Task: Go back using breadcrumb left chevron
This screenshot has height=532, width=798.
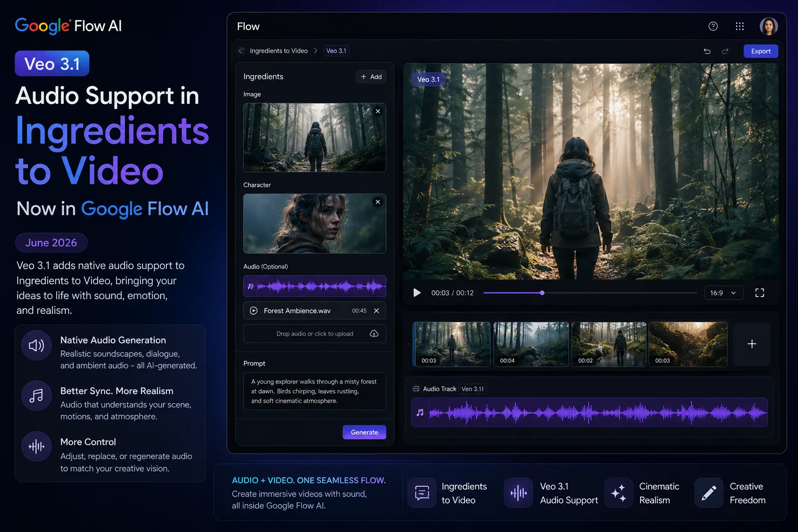Action: pos(242,51)
